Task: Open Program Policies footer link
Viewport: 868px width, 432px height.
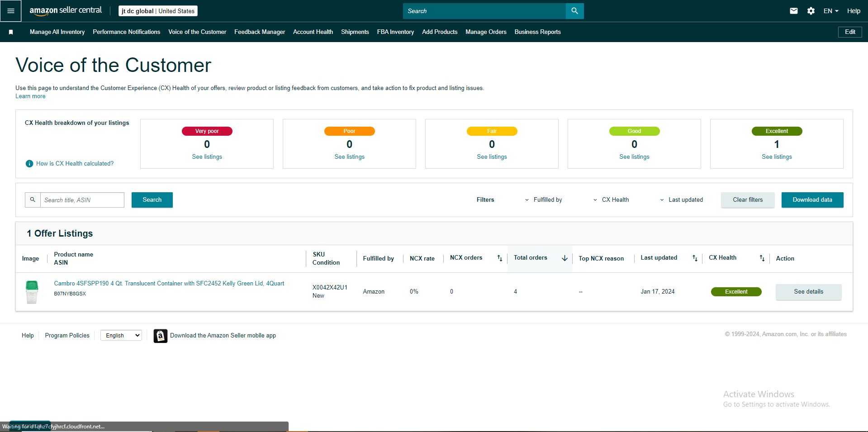Action: (67, 336)
